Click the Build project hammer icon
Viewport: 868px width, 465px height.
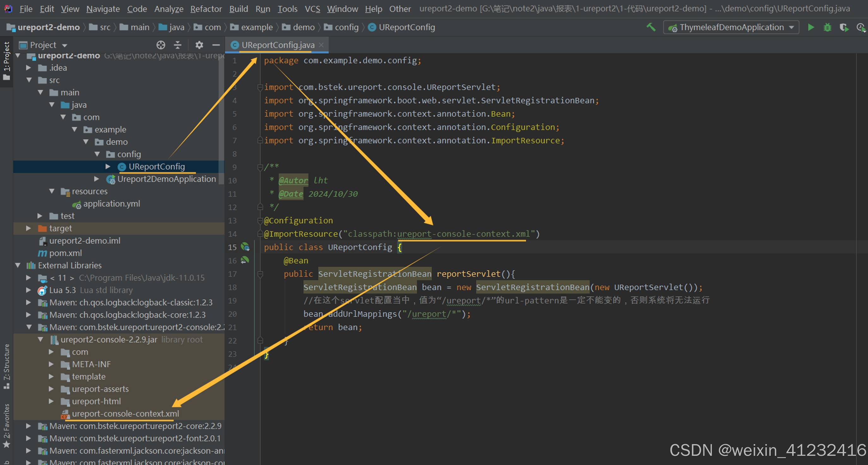[651, 27]
